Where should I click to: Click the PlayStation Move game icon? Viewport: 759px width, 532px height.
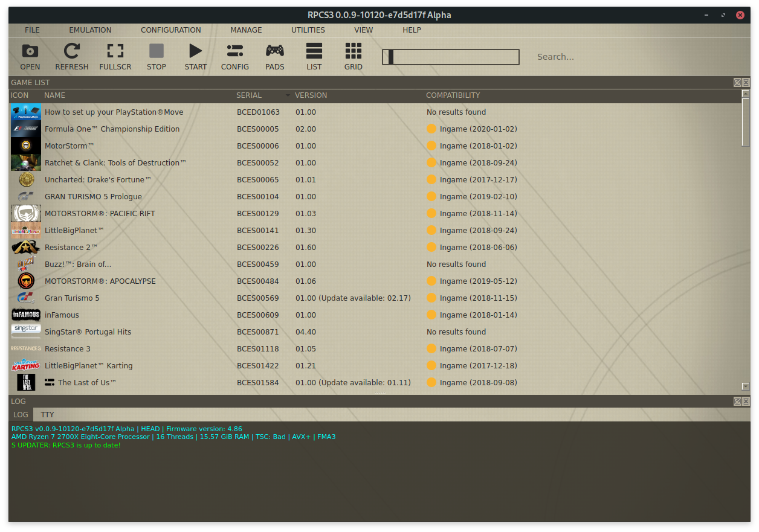pos(26,112)
